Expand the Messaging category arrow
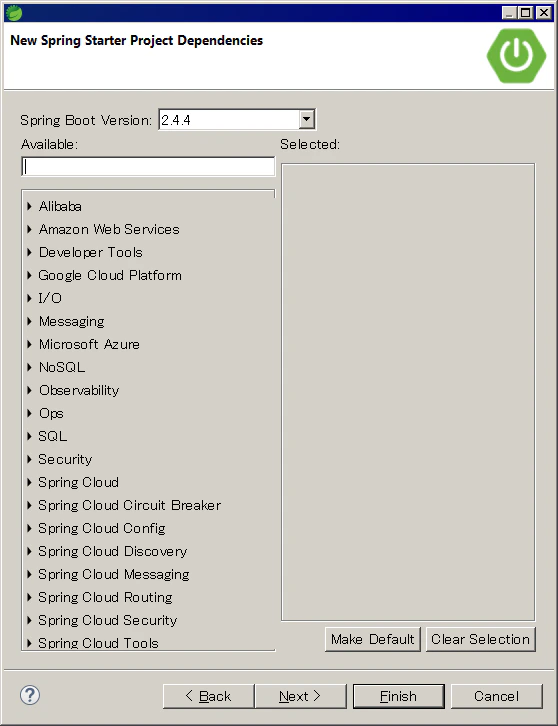This screenshot has width=558, height=726. coord(29,321)
